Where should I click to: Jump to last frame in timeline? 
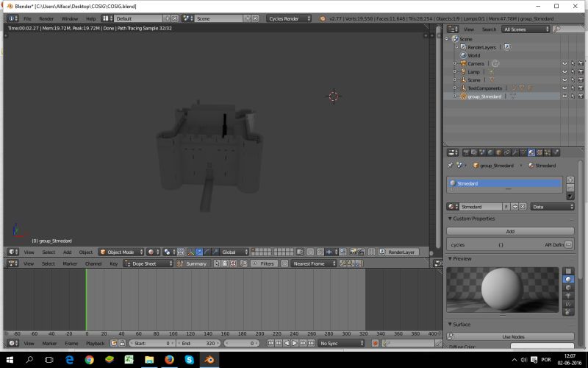pos(311,343)
